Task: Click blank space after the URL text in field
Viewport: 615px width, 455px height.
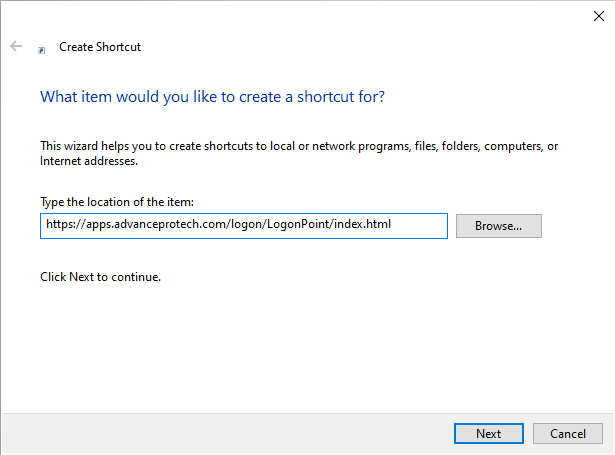Action: 418,226
